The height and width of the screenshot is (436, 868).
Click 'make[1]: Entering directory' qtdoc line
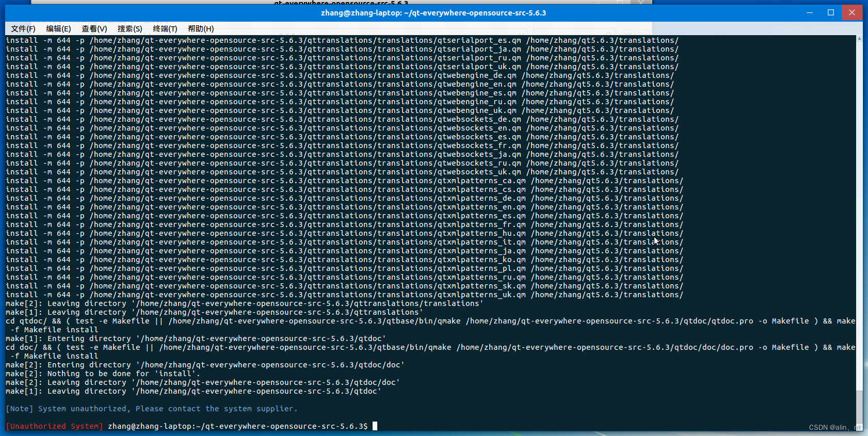196,338
